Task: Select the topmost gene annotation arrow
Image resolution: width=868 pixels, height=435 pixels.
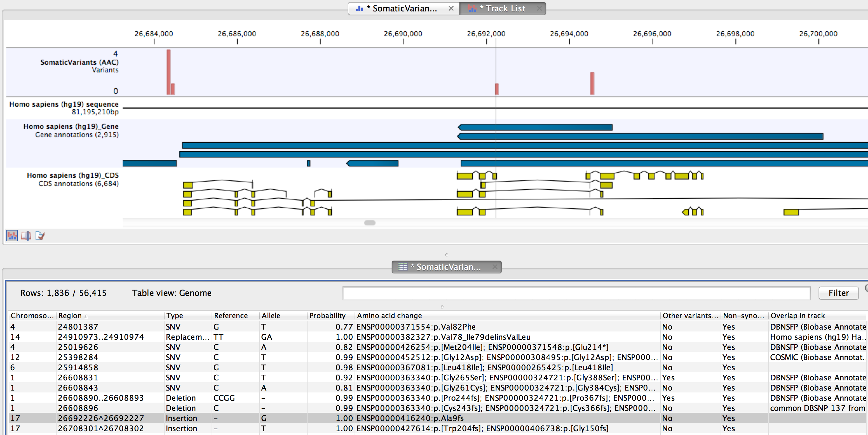Action: [x=535, y=127]
